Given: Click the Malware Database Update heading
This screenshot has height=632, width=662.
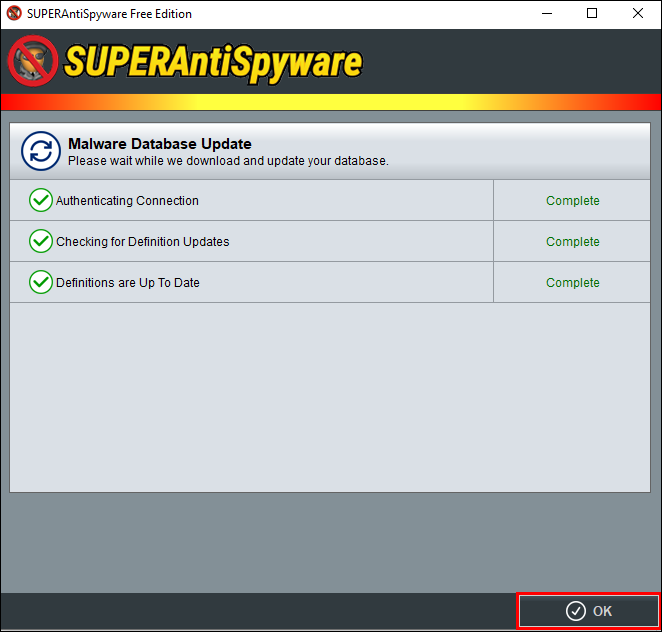Looking at the screenshot, I should pos(160,144).
